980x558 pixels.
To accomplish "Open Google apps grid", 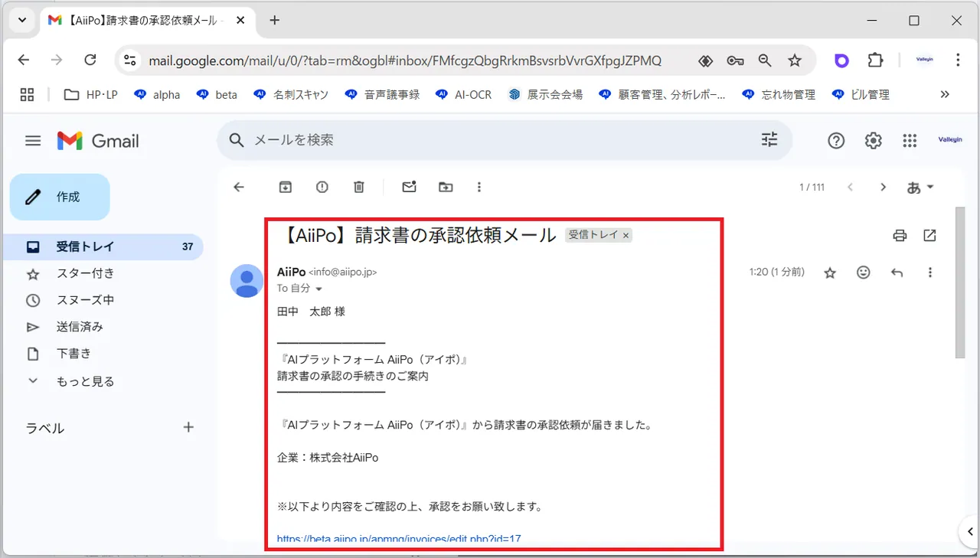I will tap(910, 141).
